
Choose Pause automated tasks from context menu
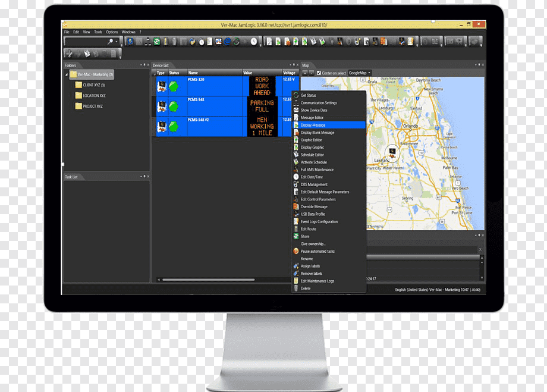[x=329, y=252]
